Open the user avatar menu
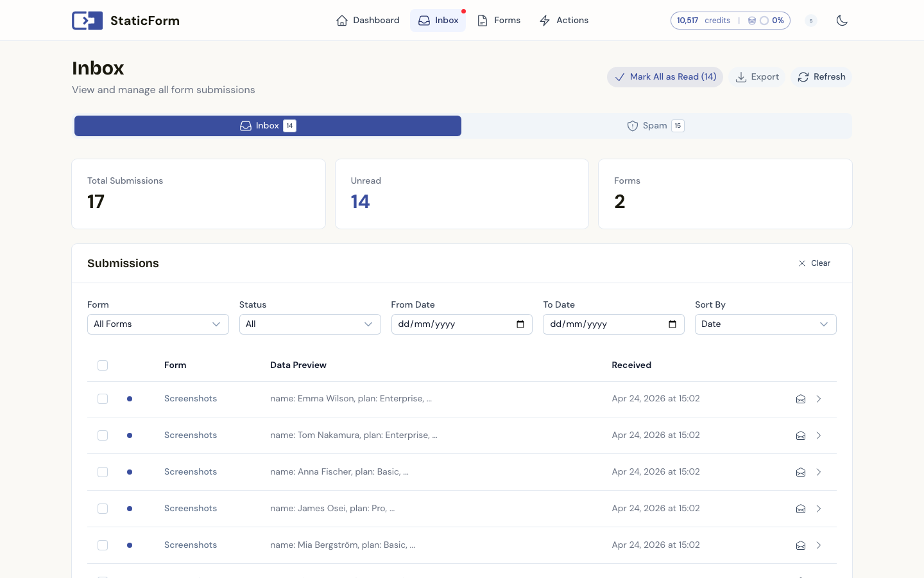 click(x=811, y=21)
